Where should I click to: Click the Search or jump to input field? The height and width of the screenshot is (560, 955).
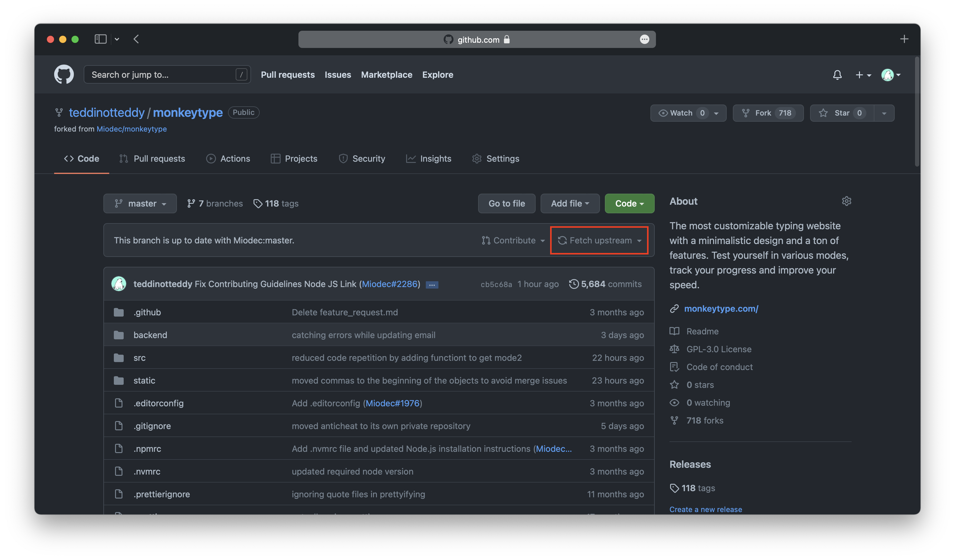coord(165,74)
